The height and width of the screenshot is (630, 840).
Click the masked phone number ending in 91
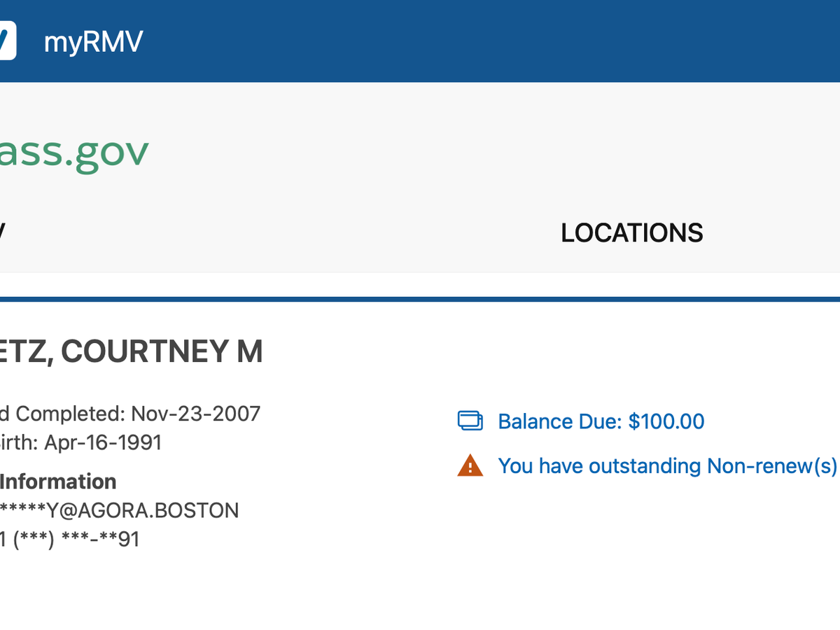[70, 539]
